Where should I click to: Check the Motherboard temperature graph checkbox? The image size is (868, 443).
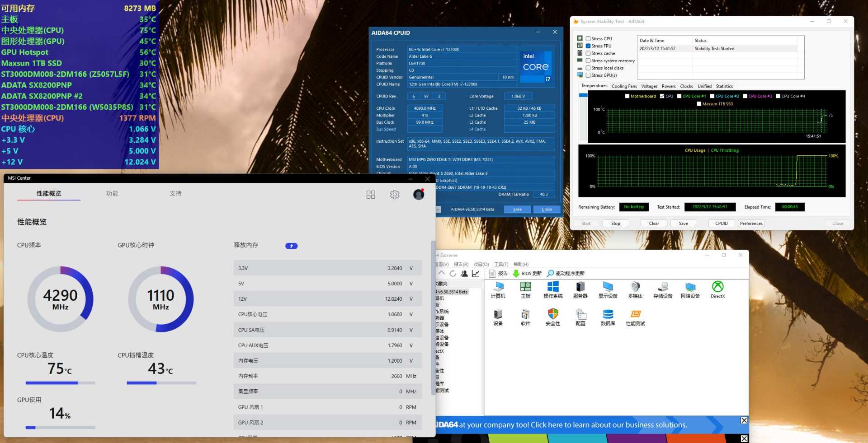point(627,96)
